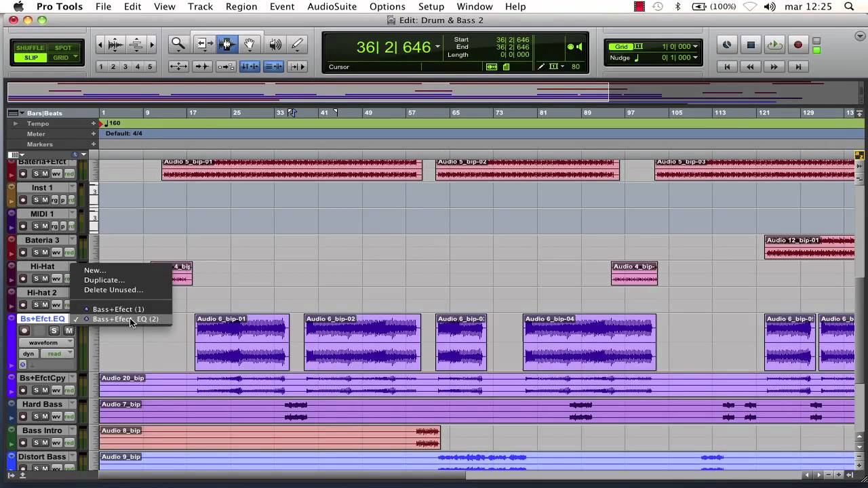Open Bs+Efct.EQ automation mode read selector
Screen dimensions: 868x488
[x=58, y=353]
